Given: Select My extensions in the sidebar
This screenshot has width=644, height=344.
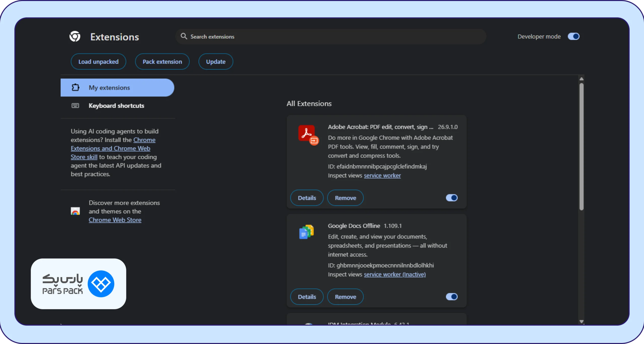Looking at the screenshot, I should coord(117,88).
